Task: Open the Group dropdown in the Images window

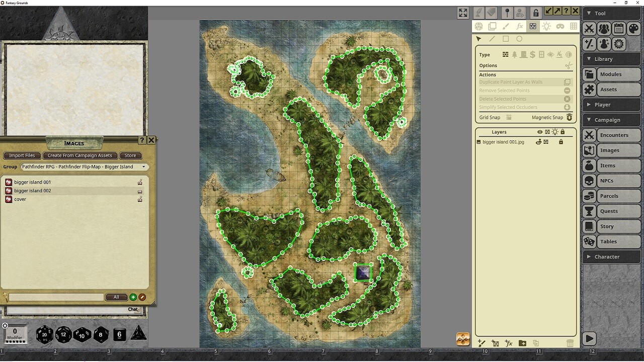Action: 84,166
